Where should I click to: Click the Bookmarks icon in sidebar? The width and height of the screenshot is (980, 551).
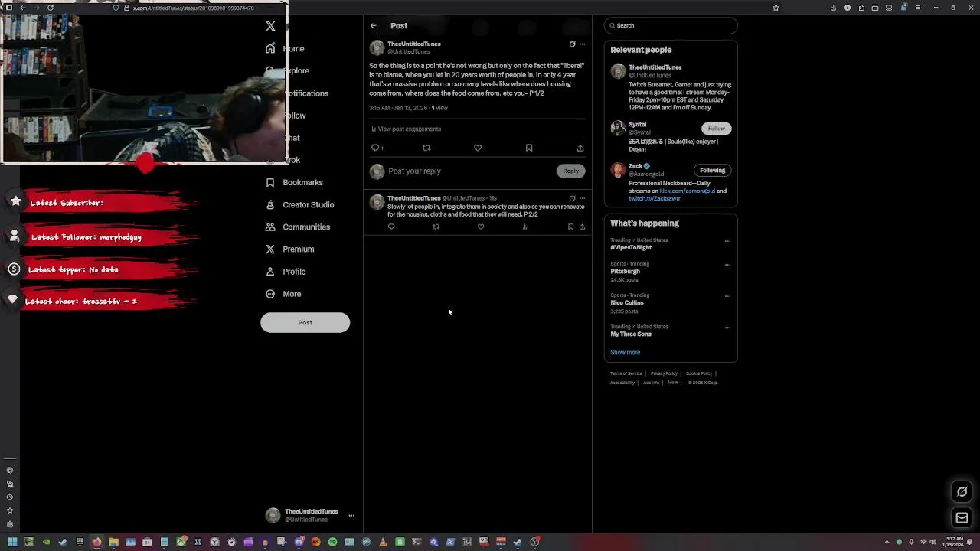270,182
